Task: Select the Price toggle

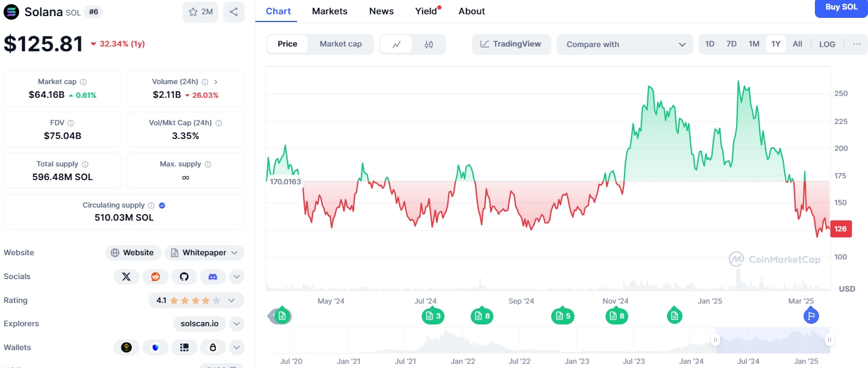Action: point(288,44)
